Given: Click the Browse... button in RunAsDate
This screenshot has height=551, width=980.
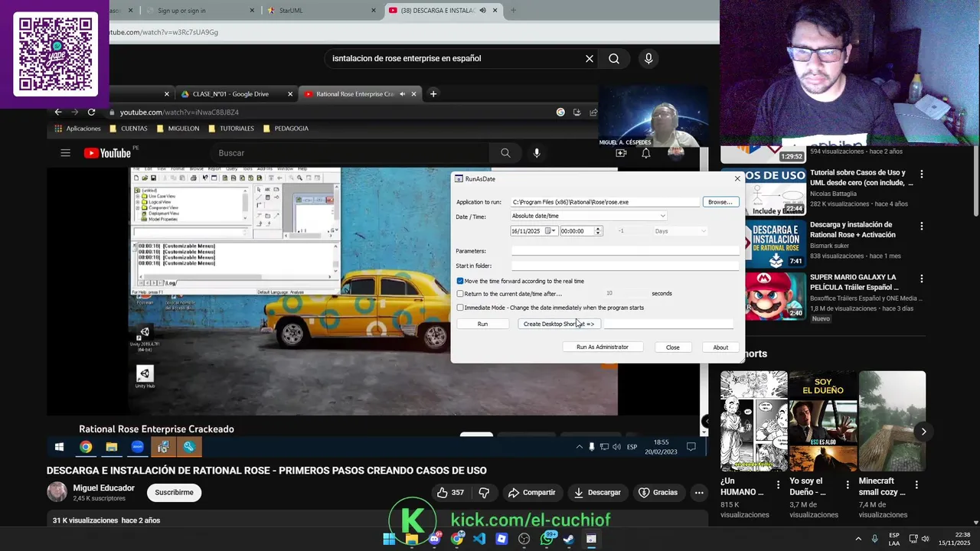Looking at the screenshot, I should click(720, 202).
